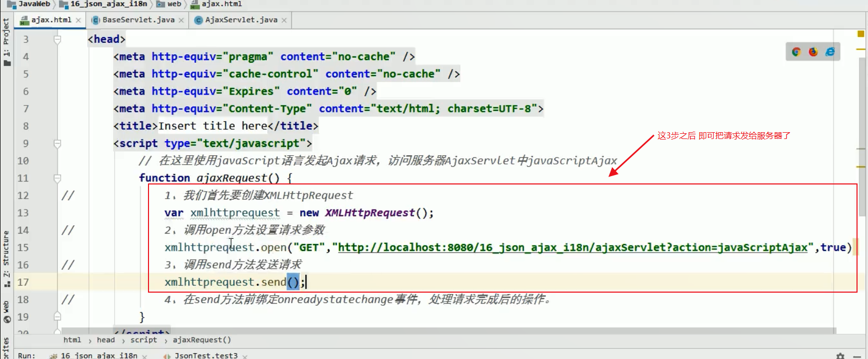
Task: Click the "cache-control" attribute value
Action: pyautogui.click(x=270, y=74)
